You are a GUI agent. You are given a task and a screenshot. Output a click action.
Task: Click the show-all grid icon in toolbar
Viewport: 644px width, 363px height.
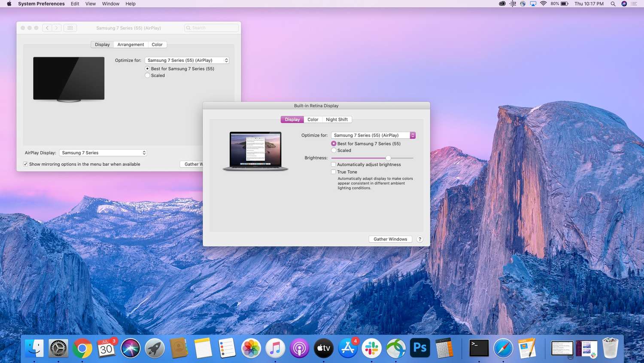click(x=70, y=28)
